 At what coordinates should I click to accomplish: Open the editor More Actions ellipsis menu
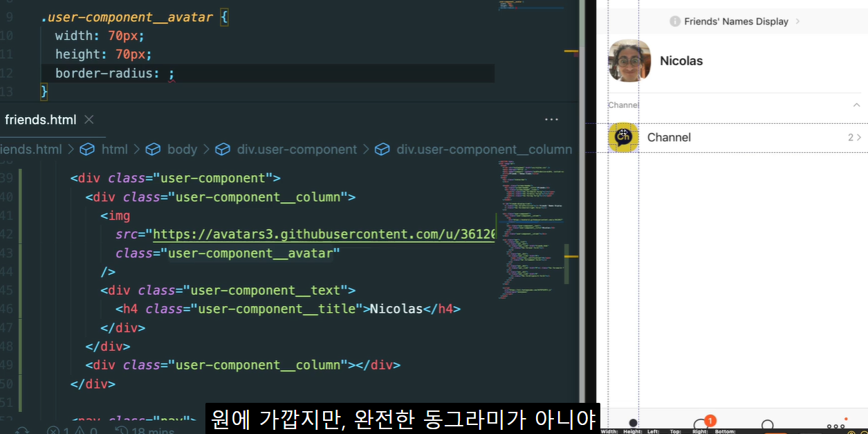[551, 120]
